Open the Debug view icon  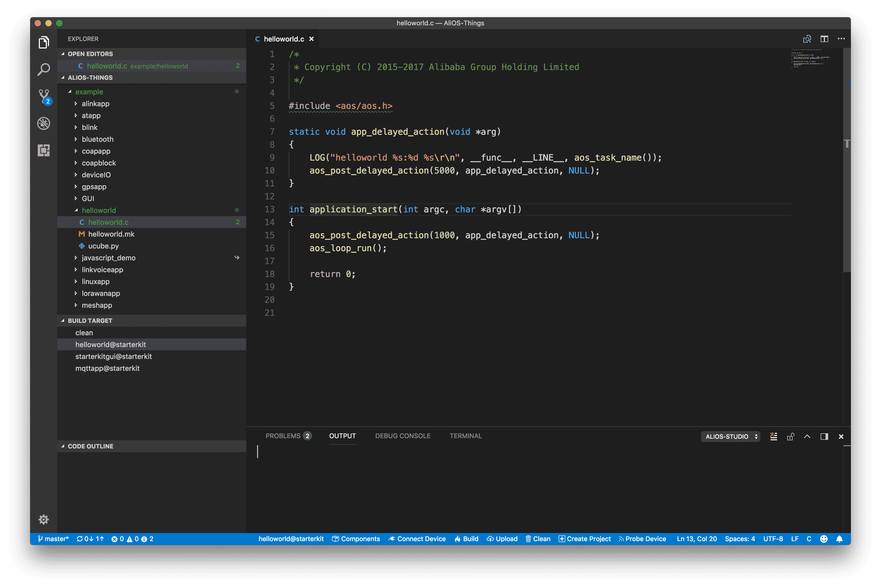coord(43,123)
